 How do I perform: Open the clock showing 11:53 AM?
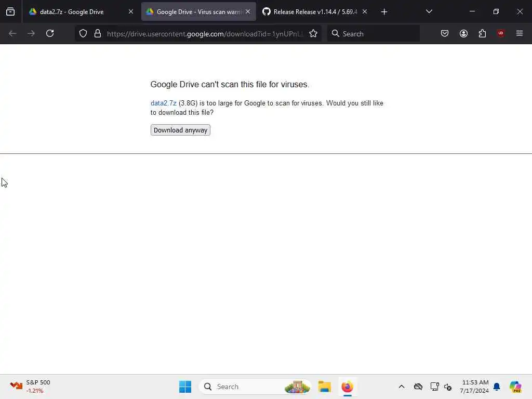[x=474, y=387]
